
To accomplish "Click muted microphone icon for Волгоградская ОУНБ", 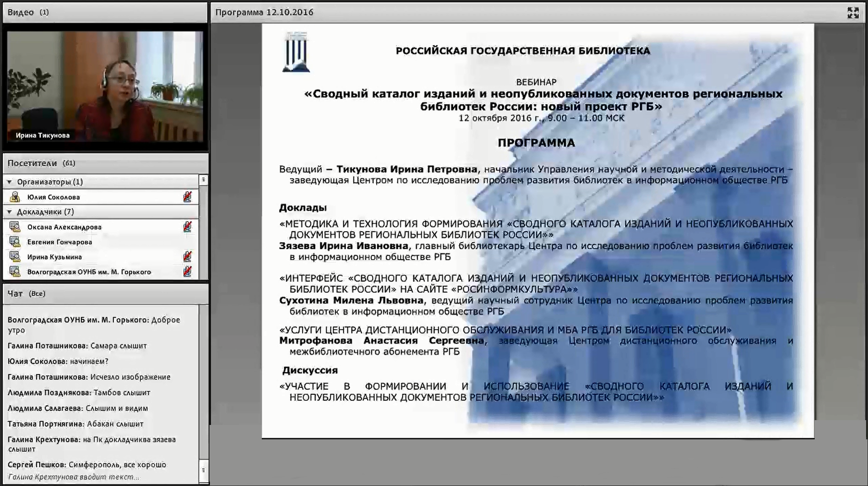I will 187,272.
